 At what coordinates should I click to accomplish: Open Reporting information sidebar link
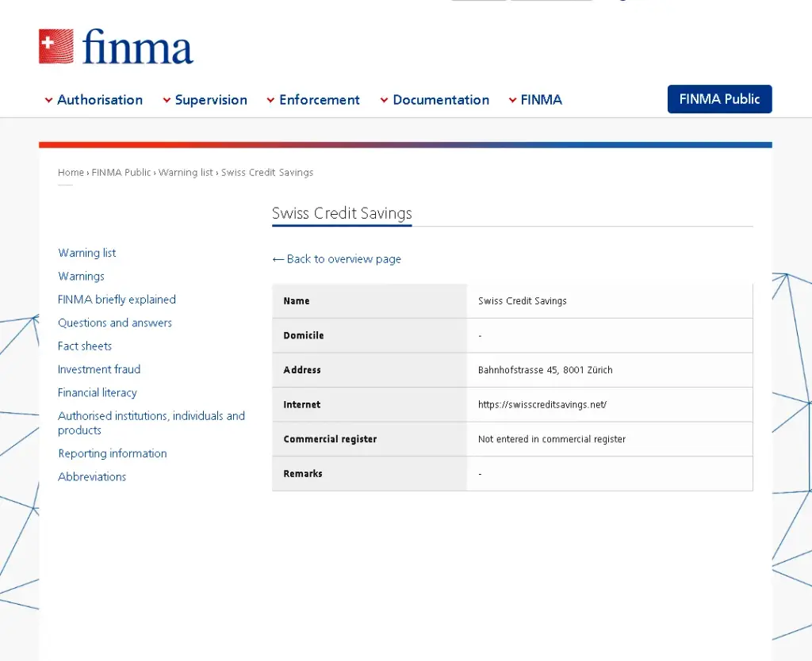[x=113, y=453]
